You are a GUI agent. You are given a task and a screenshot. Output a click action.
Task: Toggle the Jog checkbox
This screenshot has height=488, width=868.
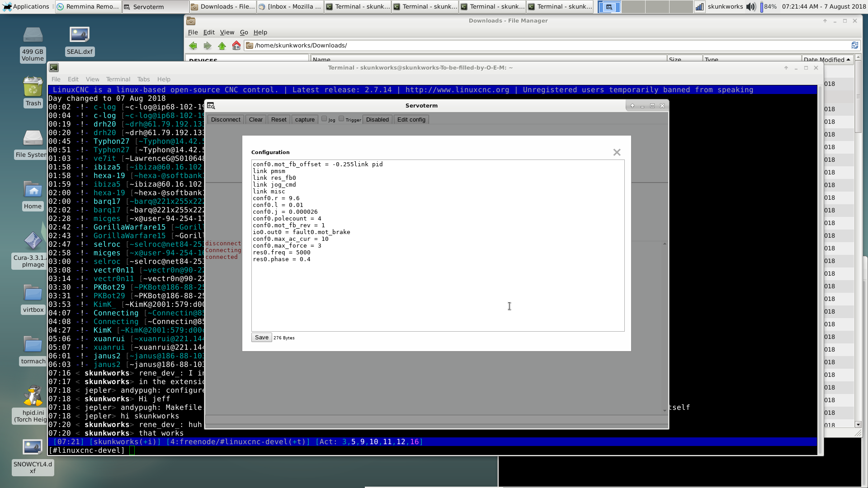pos(324,119)
